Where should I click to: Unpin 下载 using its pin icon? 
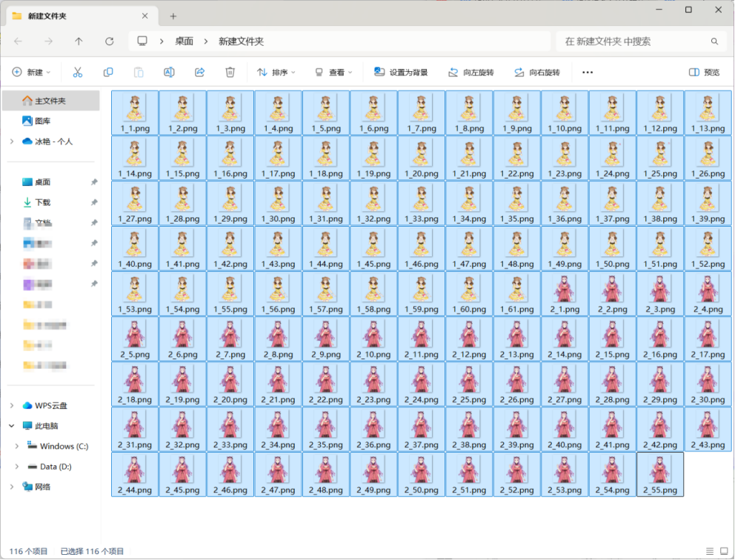coord(94,202)
